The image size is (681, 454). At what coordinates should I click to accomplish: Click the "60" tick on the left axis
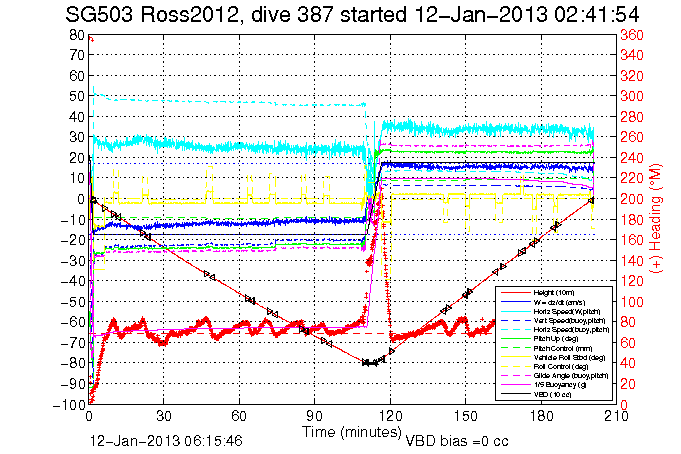[76, 76]
